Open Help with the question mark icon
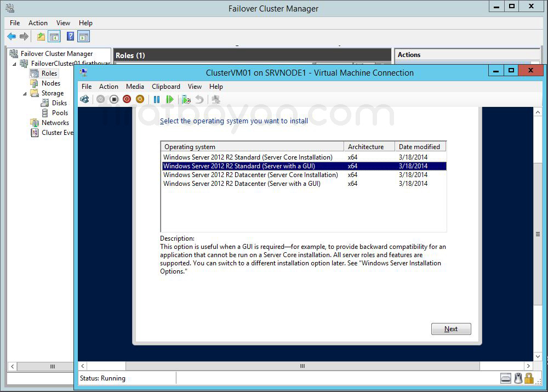 click(x=70, y=36)
